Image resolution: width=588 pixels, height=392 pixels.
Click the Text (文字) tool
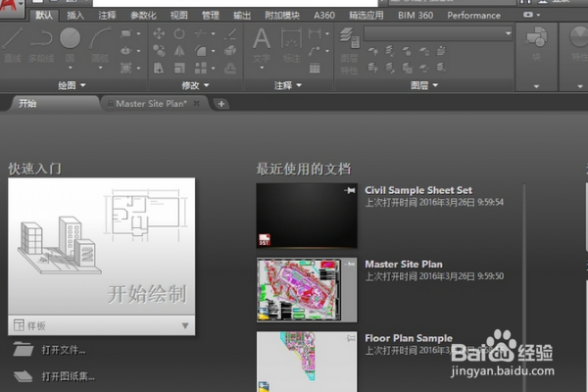pos(262,44)
